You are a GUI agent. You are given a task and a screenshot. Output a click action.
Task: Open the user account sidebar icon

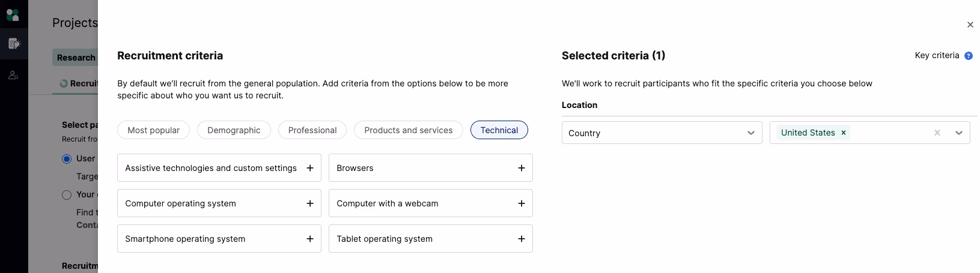[13, 76]
